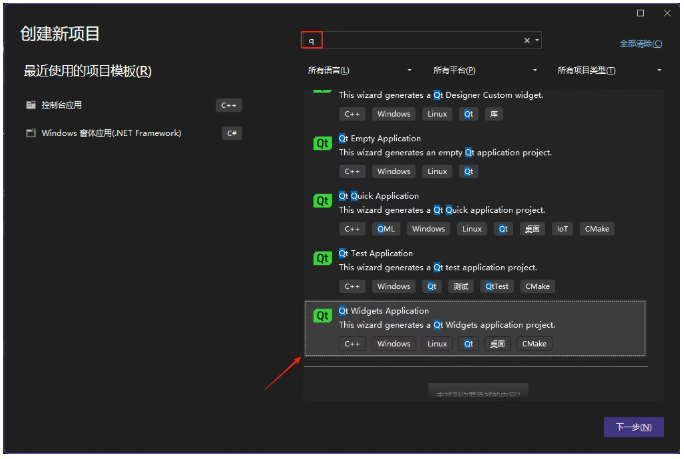The width and height of the screenshot is (684, 459).
Task: Select the recent 控制台应用 template
Action: pos(133,105)
